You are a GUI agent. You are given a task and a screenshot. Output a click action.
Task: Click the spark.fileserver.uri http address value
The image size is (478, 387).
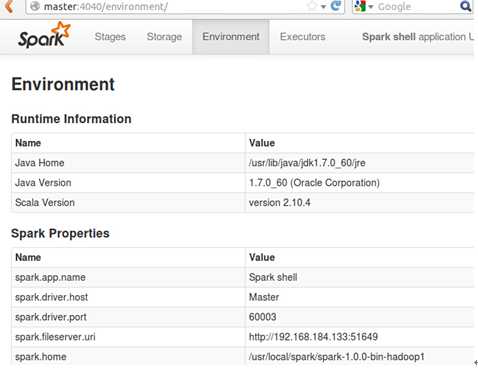tap(313, 337)
